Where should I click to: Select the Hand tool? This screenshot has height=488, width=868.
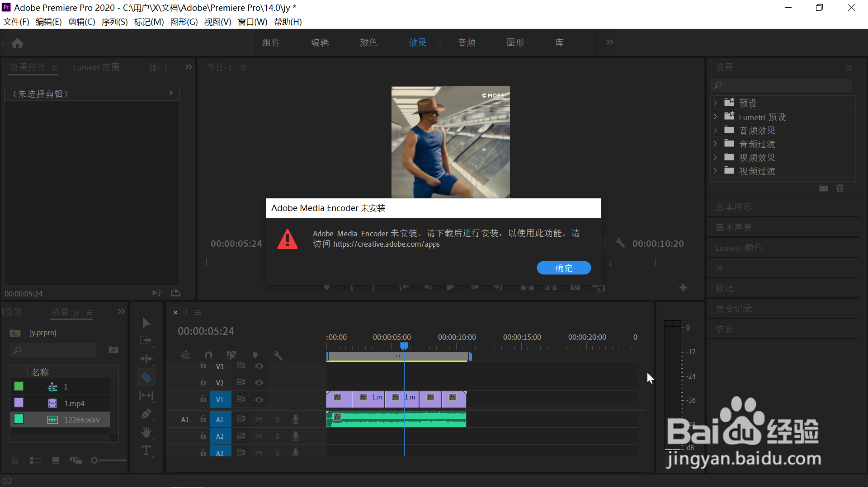(146, 432)
